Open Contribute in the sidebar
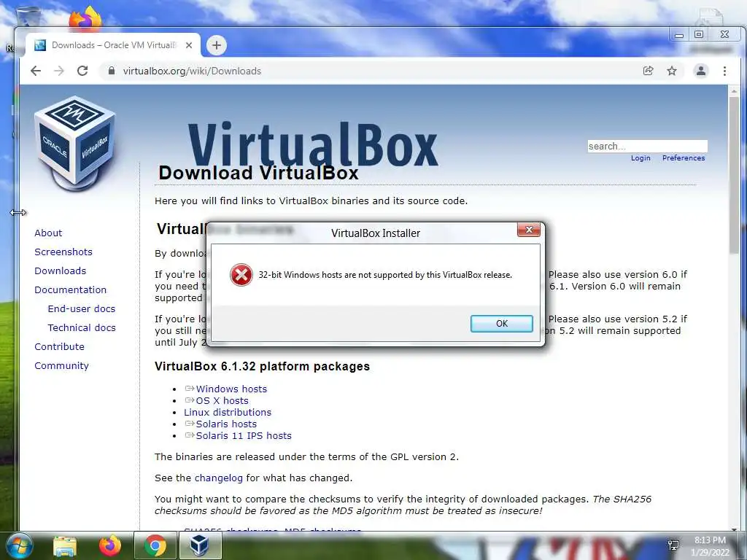The height and width of the screenshot is (560, 747). coord(59,346)
